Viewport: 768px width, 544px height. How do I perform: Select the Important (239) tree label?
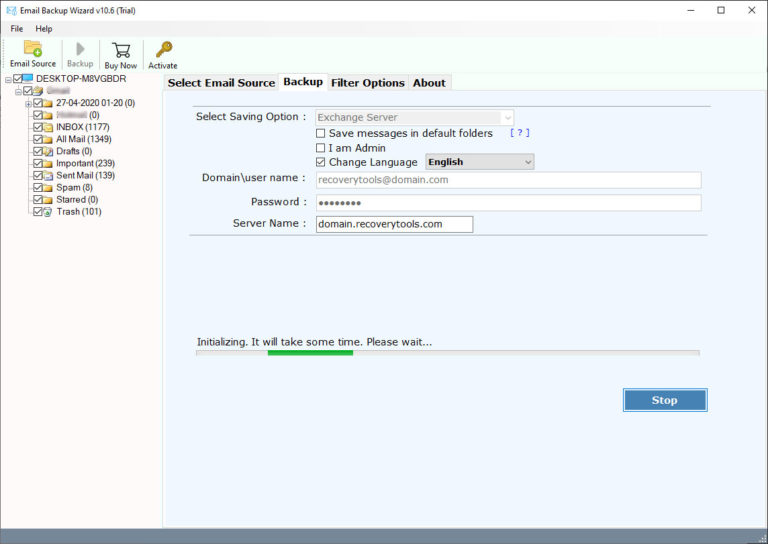coord(85,163)
